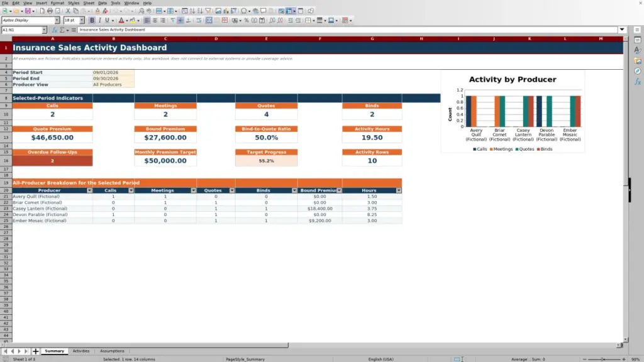Image resolution: width=644 pixels, height=362 pixels.
Task: Open the sidebar Gallery icon
Action: coord(638,61)
